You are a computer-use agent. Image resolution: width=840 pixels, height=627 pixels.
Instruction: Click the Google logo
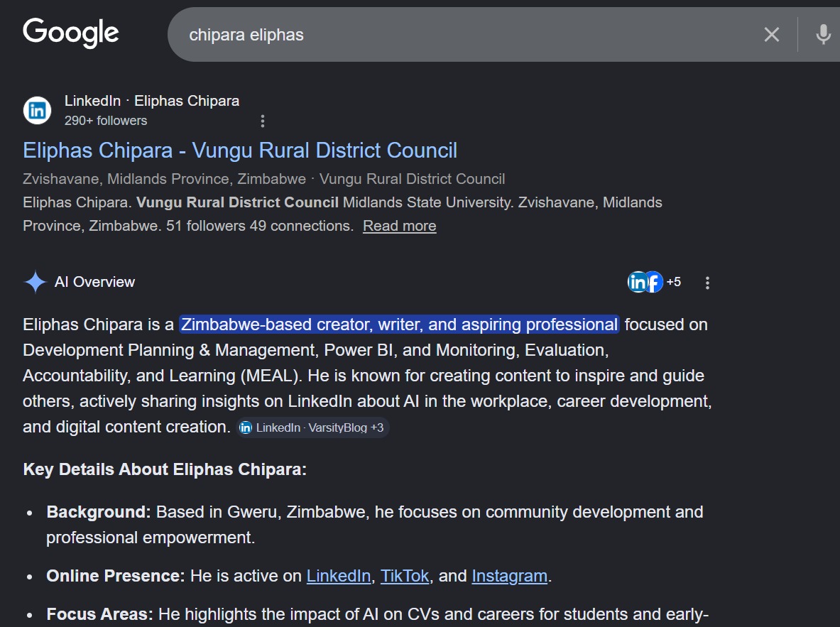click(x=71, y=33)
